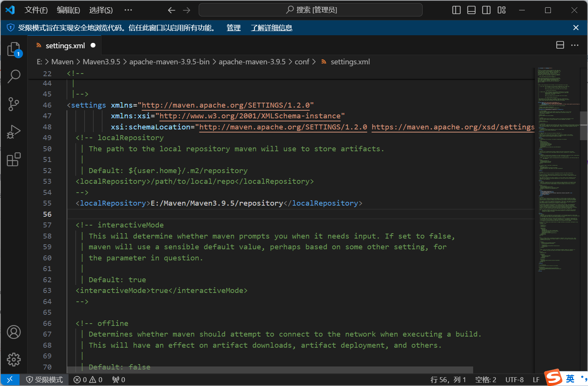Open the editor More Actions ellipsis
588x386 pixels.
pyautogui.click(x=575, y=45)
